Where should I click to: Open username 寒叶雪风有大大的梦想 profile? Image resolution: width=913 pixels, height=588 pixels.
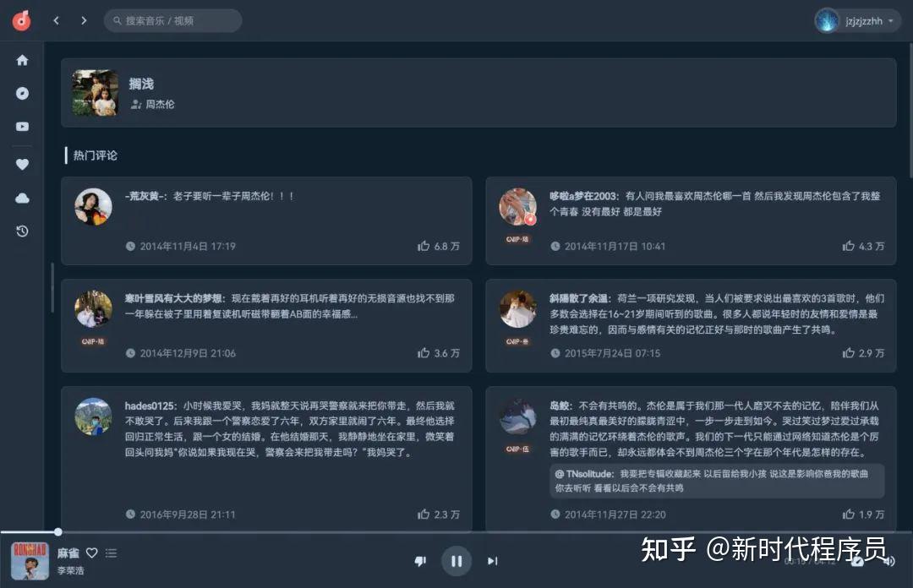pos(174,299)
